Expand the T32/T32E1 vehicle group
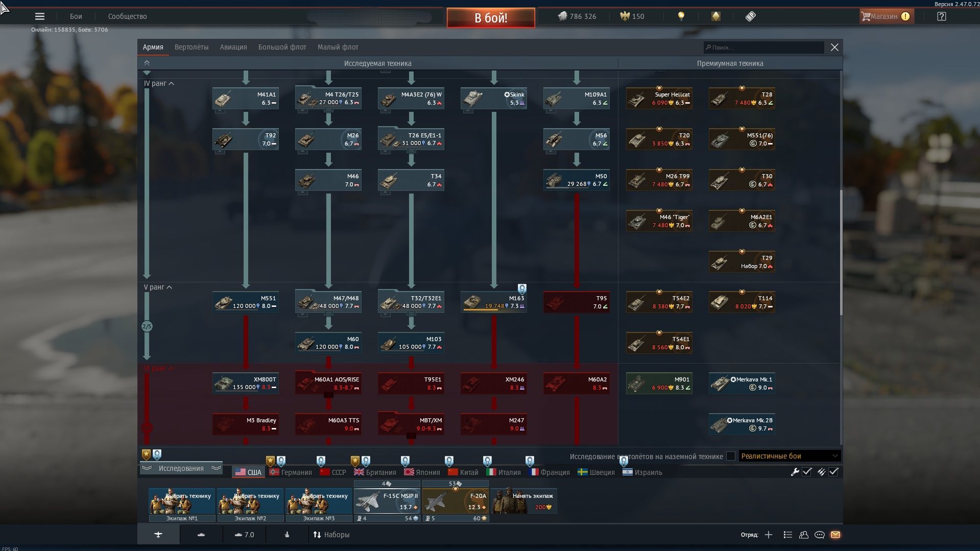 click(411, 314)
